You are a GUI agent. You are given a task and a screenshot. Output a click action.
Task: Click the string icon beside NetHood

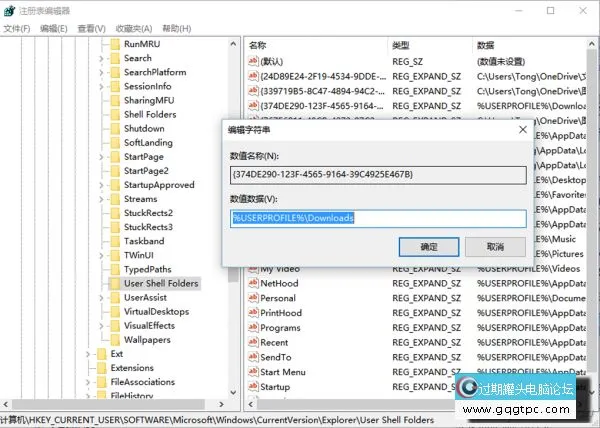[253, 283]
